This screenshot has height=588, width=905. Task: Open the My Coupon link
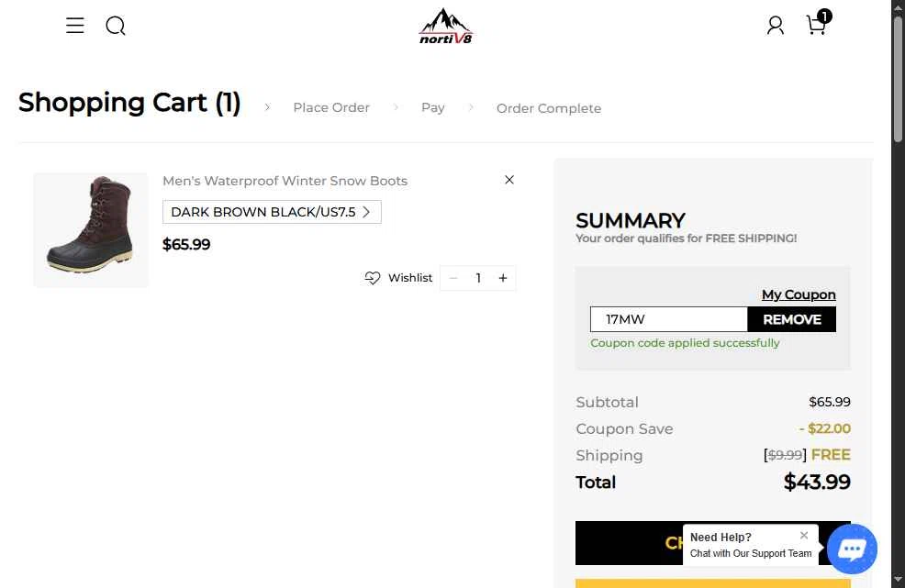click(799, 294)
